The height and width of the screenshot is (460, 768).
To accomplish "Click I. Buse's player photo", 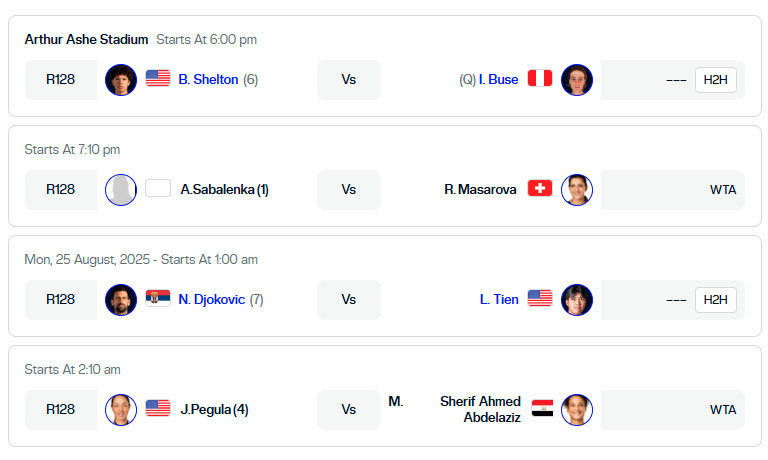I will coord(577,80).
